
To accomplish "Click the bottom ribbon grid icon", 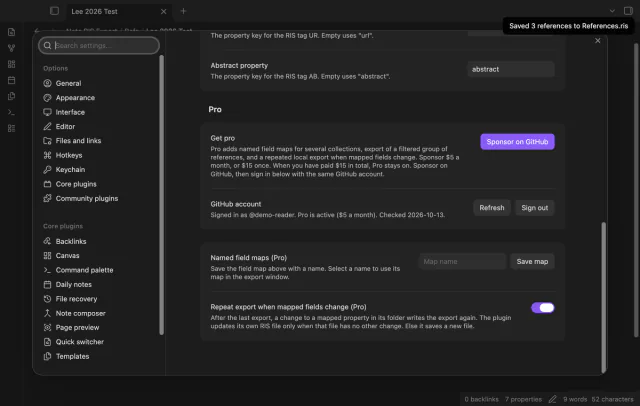I will click(11, 128).
